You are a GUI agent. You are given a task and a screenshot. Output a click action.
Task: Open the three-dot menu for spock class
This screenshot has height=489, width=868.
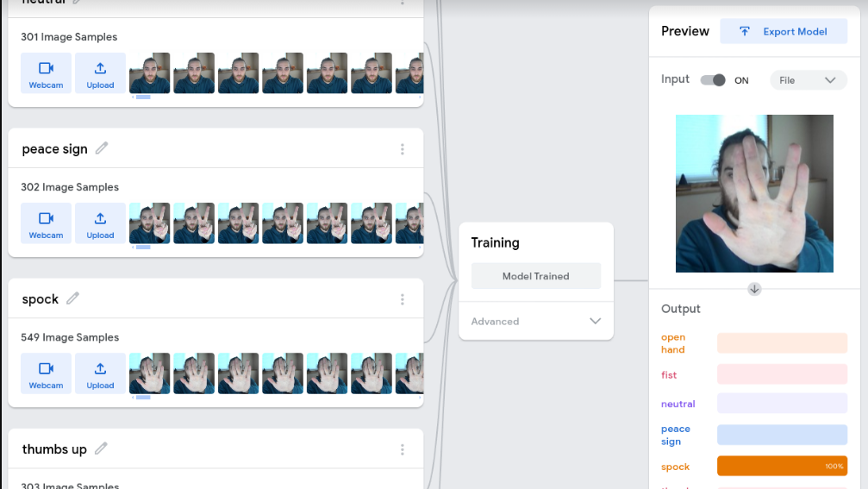click(402, 299)
